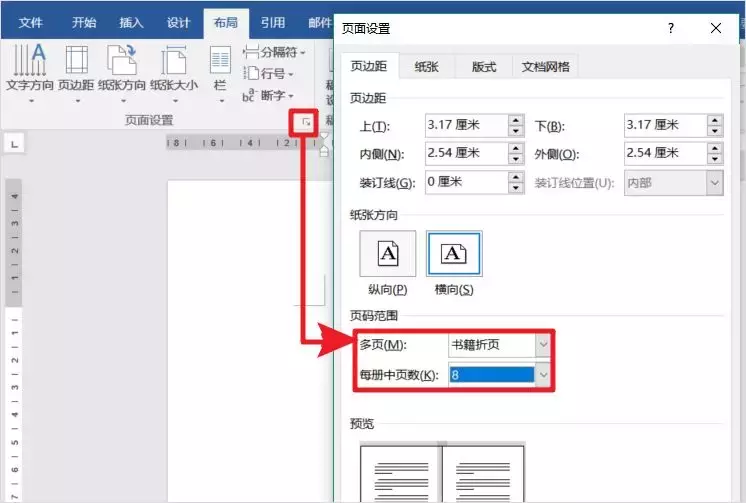Open the 栏 columns icon
Screen dimensions: 746x503
coord(220,71)
